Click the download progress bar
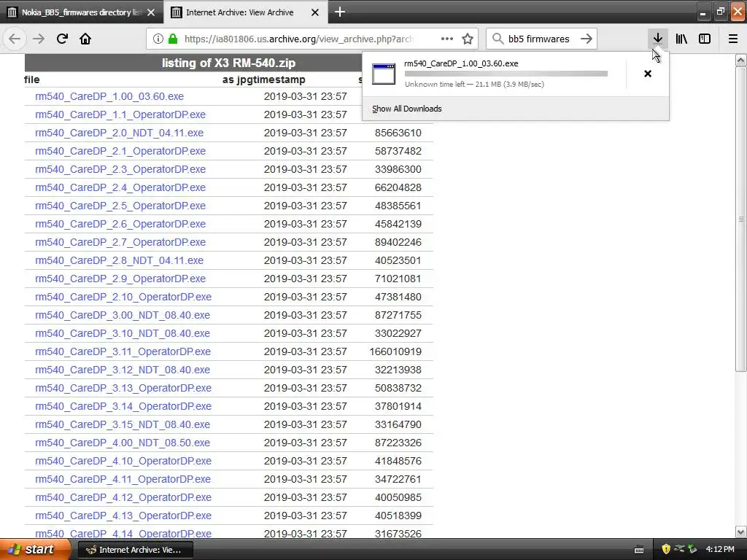Image resolution: width=747 pixels, height=560 pixels. click(x=506, y=74)
